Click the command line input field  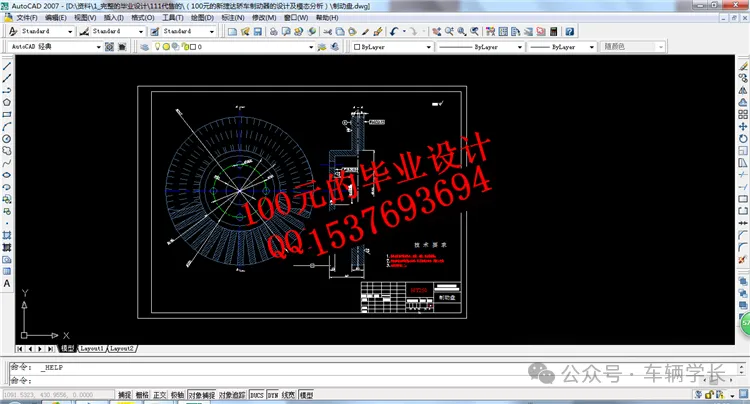pos(373,381)
